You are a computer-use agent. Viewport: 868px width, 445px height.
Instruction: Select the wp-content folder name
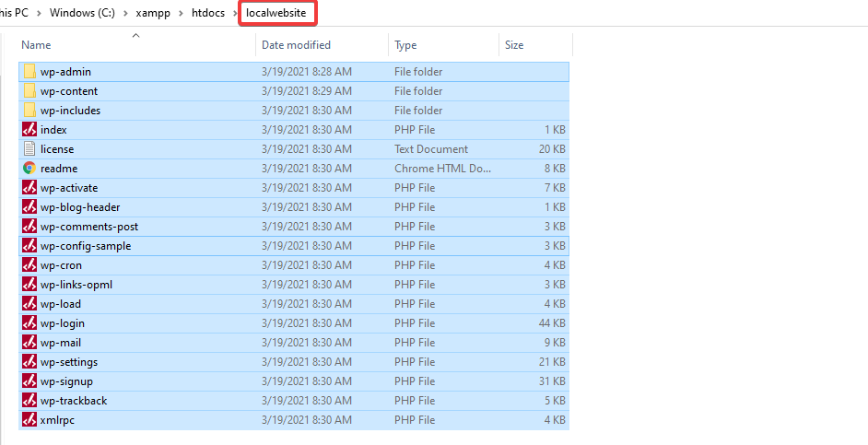69,91
